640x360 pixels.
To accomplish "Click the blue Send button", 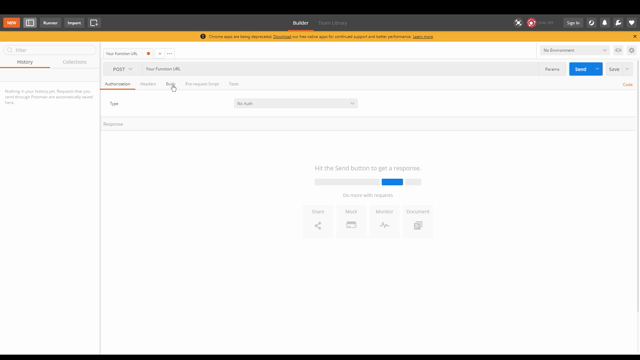I will [580, 69].
